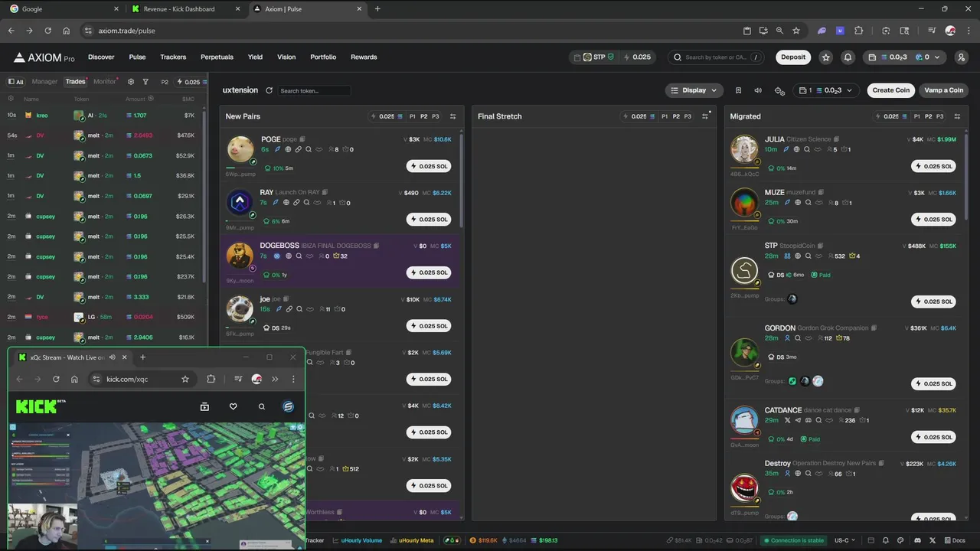Click the Deposit button

(x=793, y=57)
